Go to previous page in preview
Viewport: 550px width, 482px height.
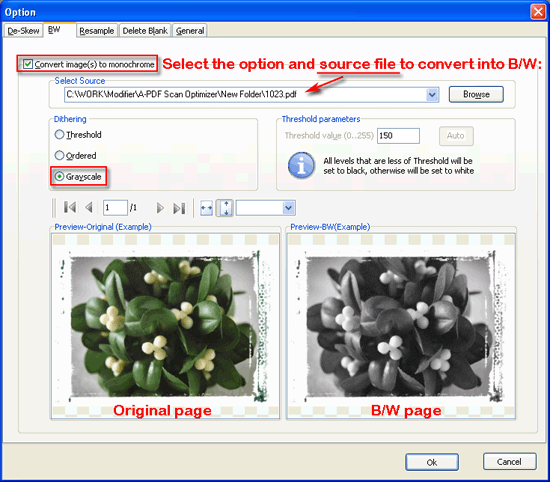coord(89,208)
